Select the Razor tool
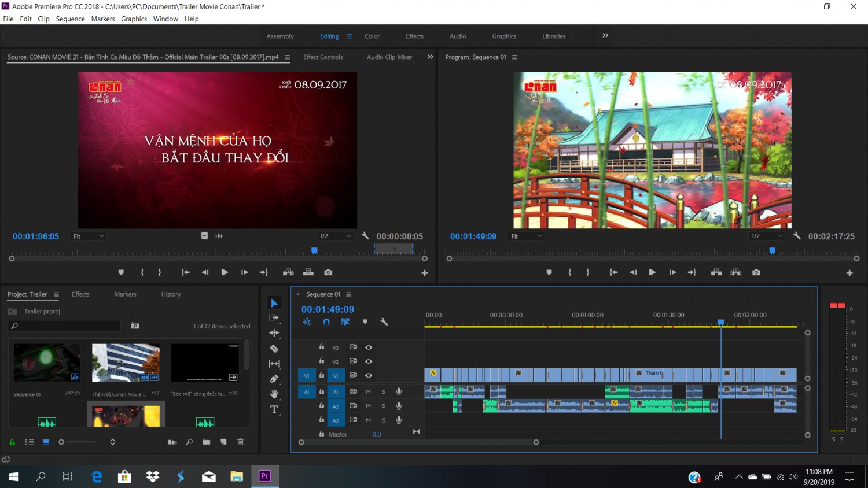The height and width of the screenshot is (488, 868). [274, 349]
